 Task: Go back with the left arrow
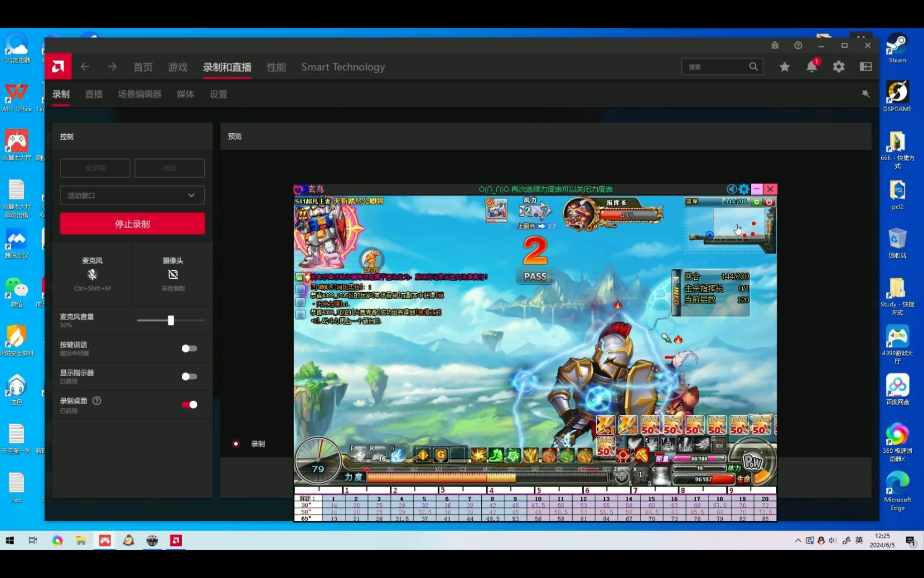tap(84, 67)
